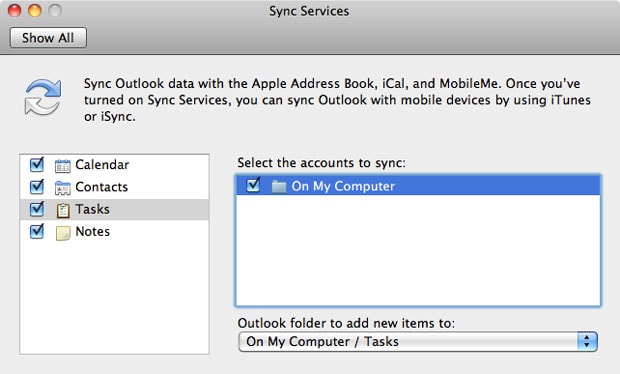Viewport: 620px width, 374px height.
Task: Open the Outlook folder popup menu
Action: pyautogui.click(x=418, y=342)
